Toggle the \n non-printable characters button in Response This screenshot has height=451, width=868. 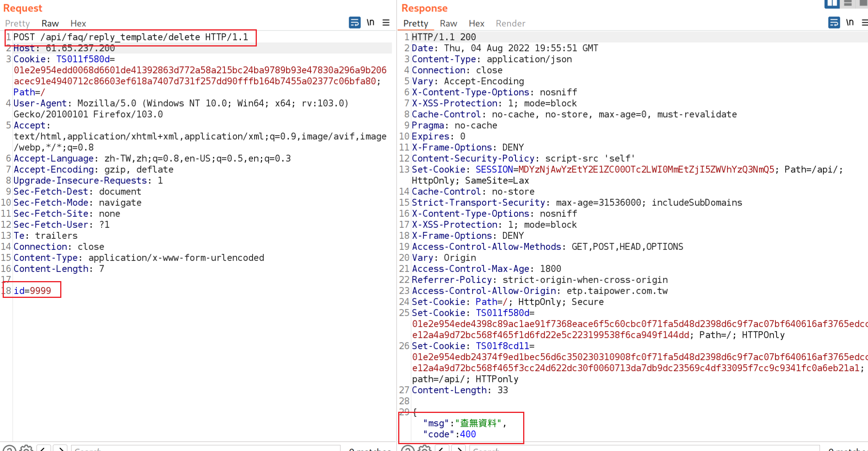(x=850, y=22)
